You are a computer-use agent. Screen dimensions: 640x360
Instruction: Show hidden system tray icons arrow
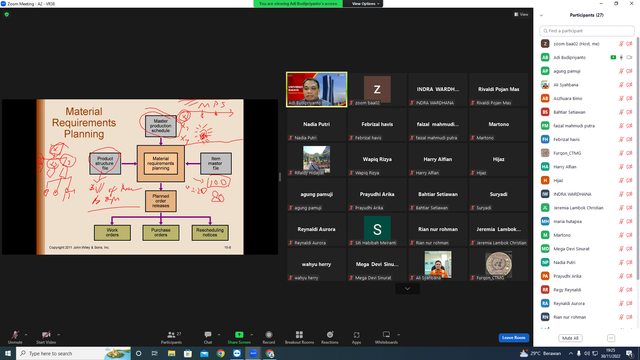coord(571,353)
